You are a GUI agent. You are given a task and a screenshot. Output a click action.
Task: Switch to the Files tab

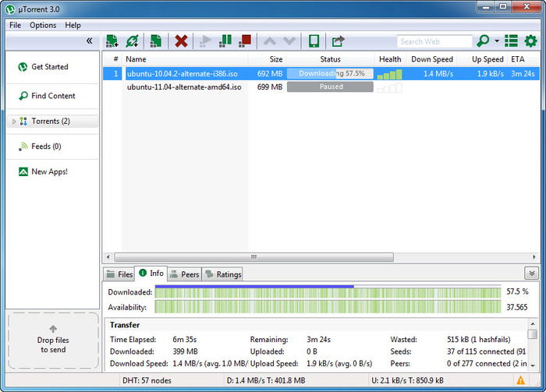click(x=119, y=274)
